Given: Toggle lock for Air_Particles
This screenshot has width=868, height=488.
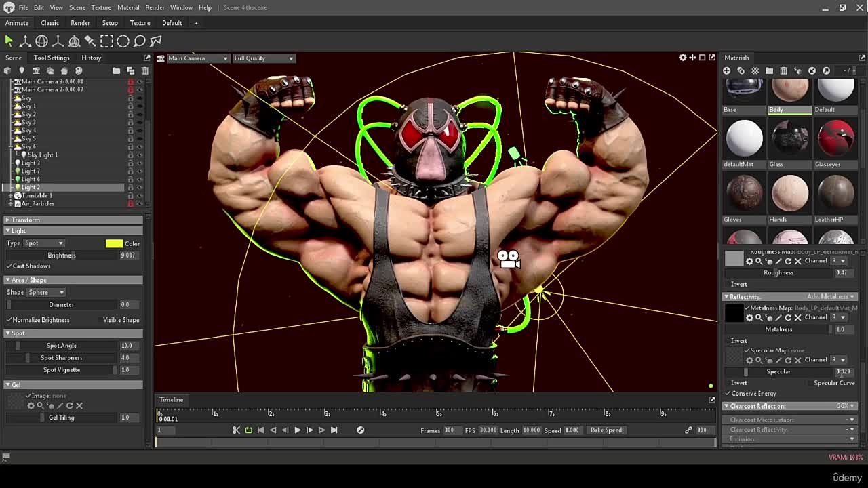Looking at the screenshot, I should [x=130, y=204].
